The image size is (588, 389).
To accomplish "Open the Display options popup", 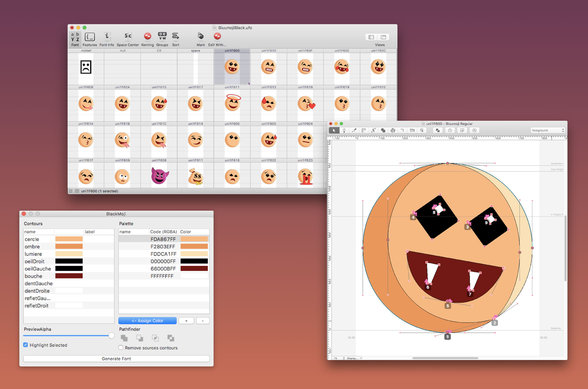I will pos(354,358).
